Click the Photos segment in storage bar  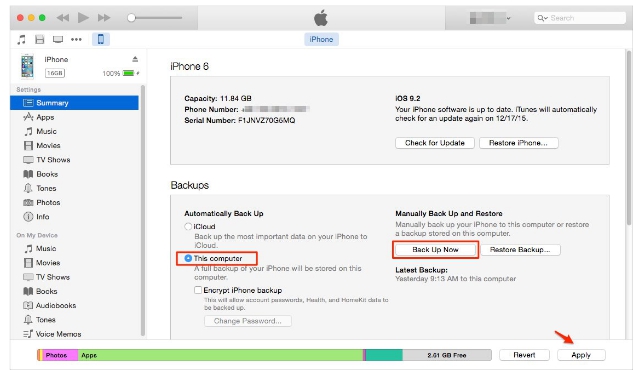[60, 355]
